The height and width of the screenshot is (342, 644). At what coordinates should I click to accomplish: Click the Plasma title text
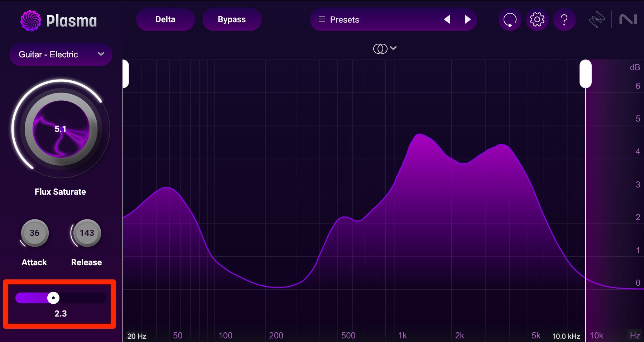(x=72, y=21)
